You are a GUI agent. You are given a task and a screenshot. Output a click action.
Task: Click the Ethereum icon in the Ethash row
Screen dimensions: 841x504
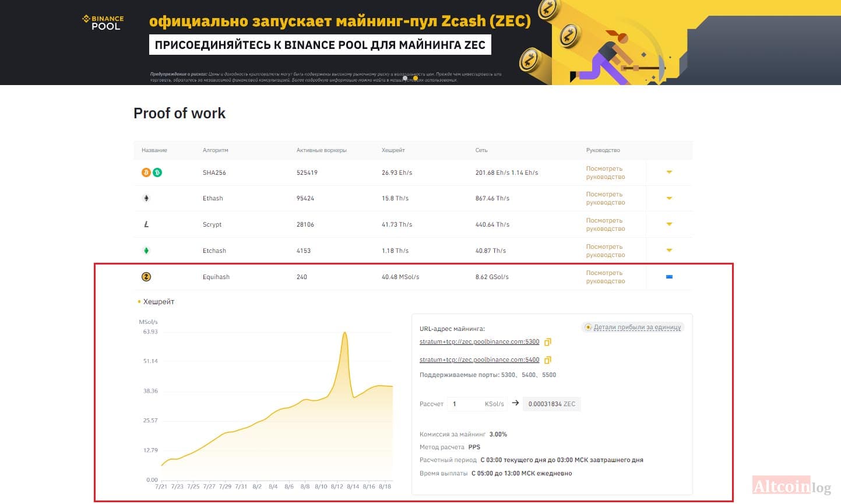(146, 198)
